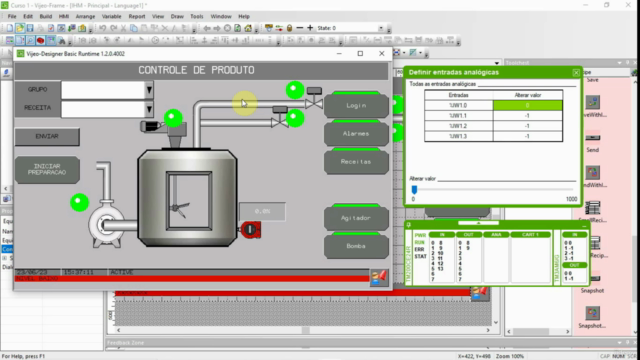Open the Report menu
Viewport: 640px width, 360px height.
pos(137,16)
